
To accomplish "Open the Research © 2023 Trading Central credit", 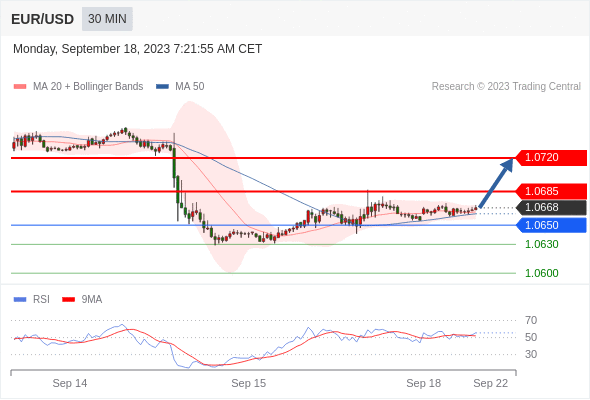I will coord(506,87).
